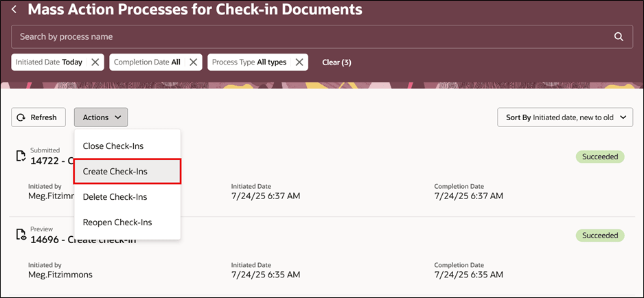Click the Submitted status label
Image resolution: width=644 pixels, height=298 pixels.
(x=45, y=150)
